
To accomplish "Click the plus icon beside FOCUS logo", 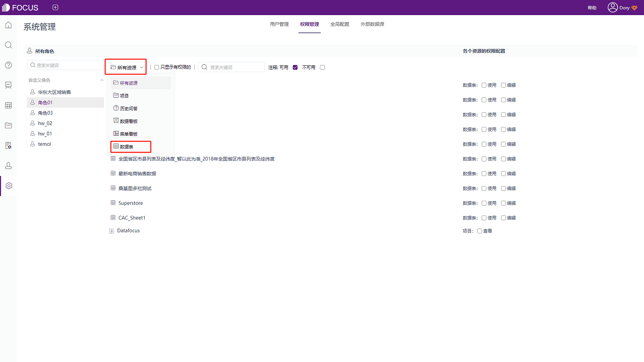I will 55,8.
